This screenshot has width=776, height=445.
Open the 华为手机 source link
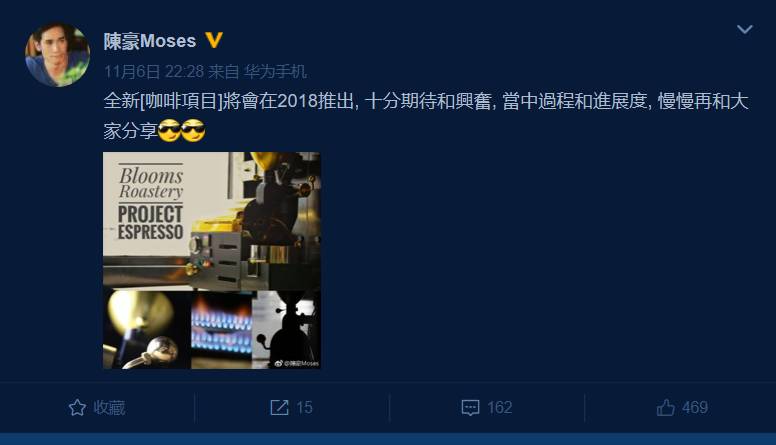pos(275,72)
